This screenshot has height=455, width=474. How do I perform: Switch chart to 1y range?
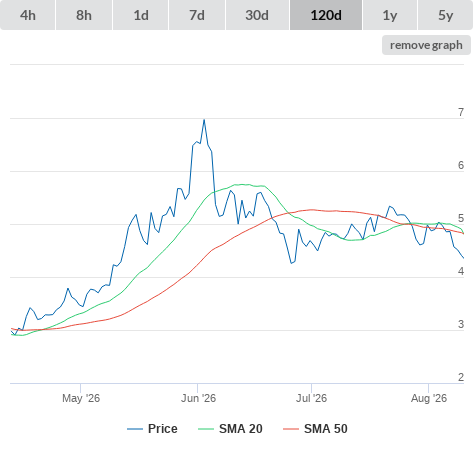coord(390,15)
